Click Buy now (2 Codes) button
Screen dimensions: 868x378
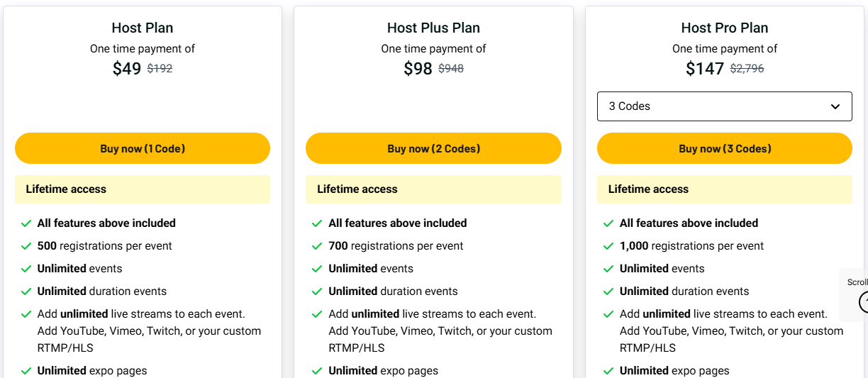click(x=433, y=149)
